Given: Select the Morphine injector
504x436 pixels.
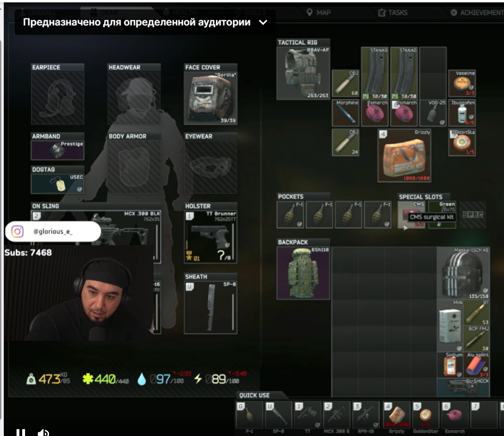Looking at the screenshot, I should point(346,113).
